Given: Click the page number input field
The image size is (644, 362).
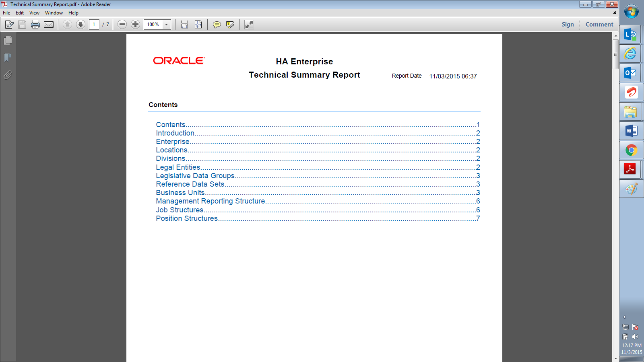Looking at the screenshot, I should 94,25.
